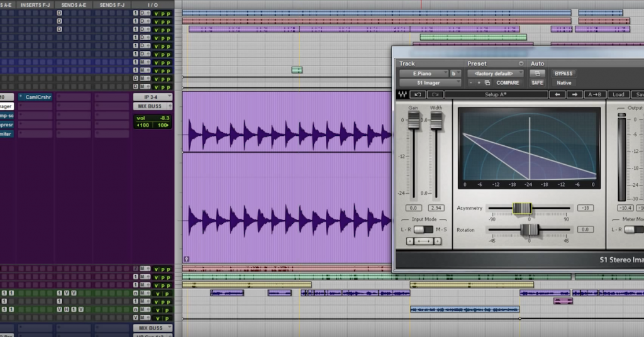Screen dimensions: 644x337
Task: Open the S1 Imager plugin selector
Action: pyautogui.click(x=430, y=82)
